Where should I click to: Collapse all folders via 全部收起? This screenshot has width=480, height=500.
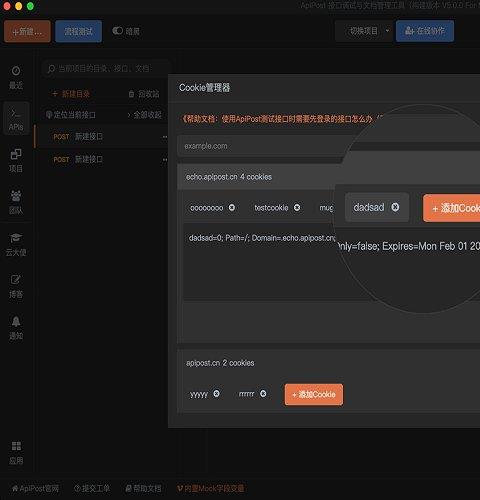[145, 115]
